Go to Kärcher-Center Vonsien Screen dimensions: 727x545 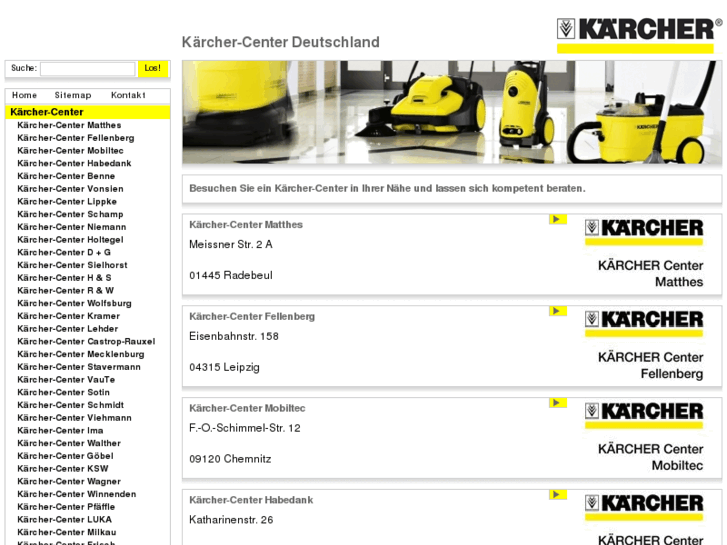(70, 189)
